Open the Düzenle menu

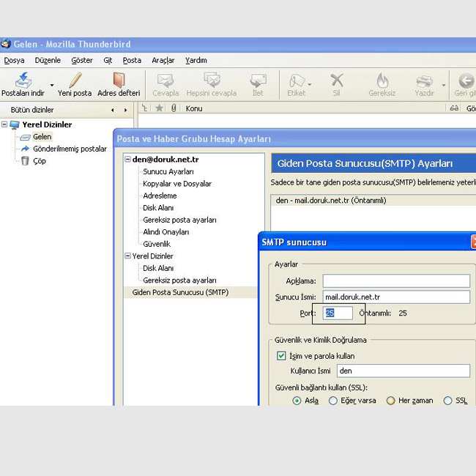(x=48, y=60)
